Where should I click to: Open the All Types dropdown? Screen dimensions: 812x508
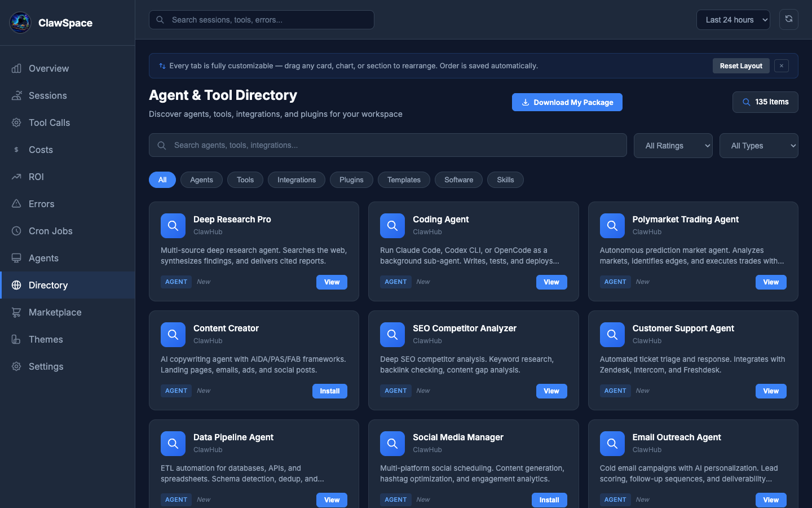[759, 145]
